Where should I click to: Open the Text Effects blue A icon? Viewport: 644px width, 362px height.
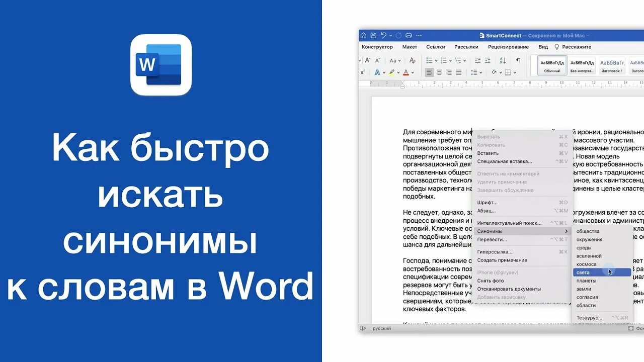377,72
